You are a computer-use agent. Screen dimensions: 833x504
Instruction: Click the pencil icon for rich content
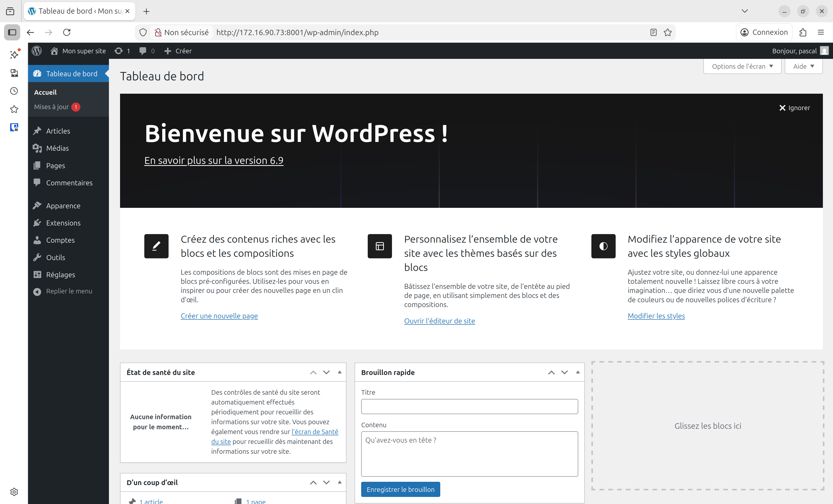(156, 246)
